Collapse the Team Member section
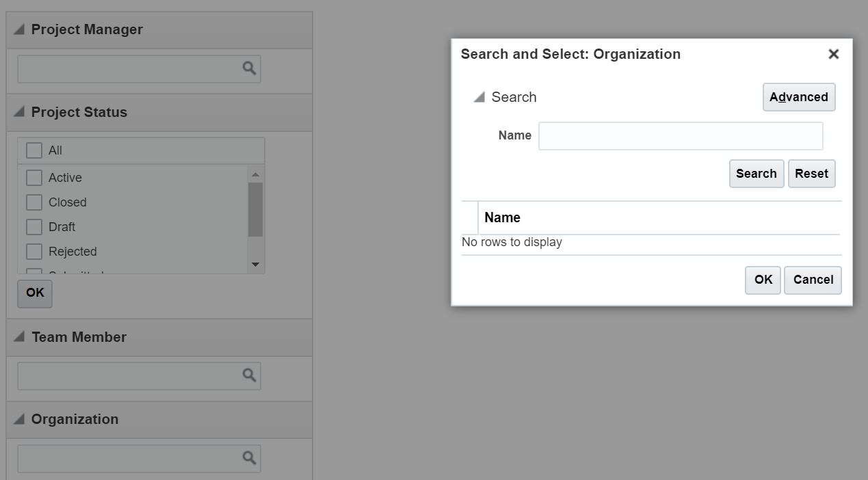Viewport: 868px width, 480px height. point(19,337)
